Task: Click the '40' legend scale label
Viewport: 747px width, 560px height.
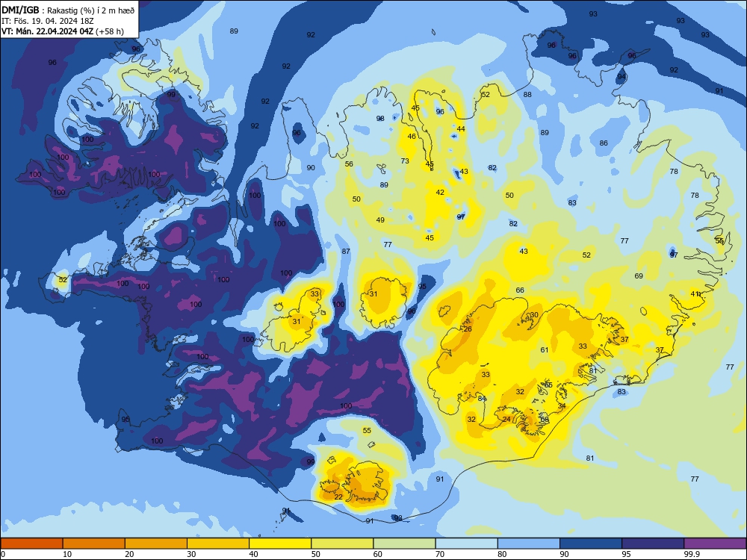Action: point(253,554)
